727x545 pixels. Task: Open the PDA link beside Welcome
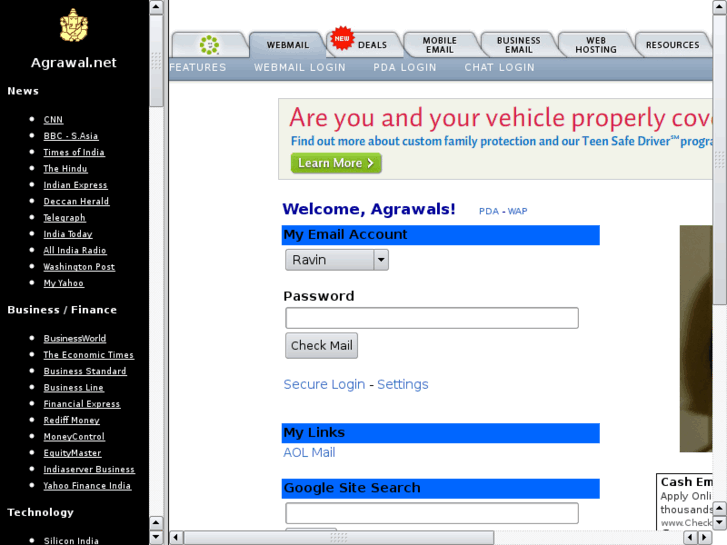pyautogui.click(x=489, y=212)
